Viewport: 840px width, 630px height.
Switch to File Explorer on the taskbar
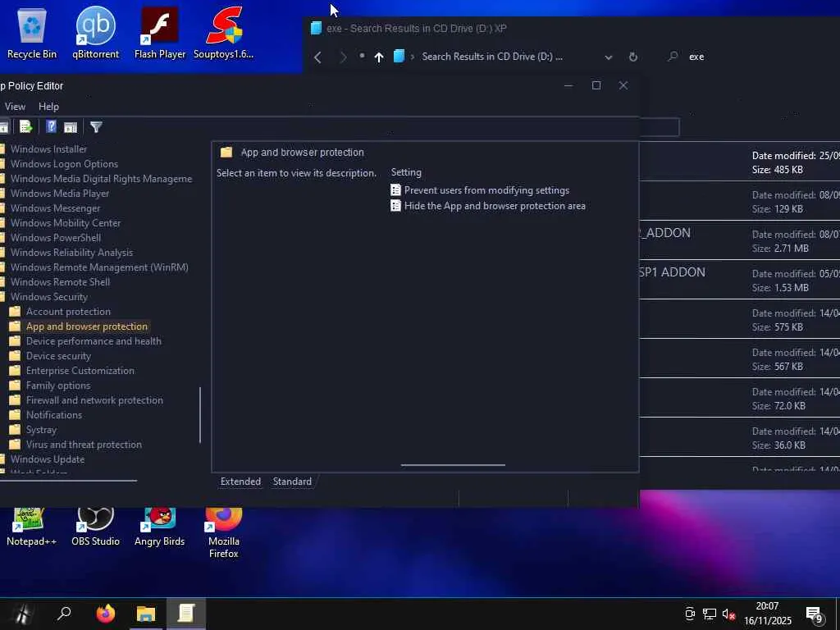pyautogui.click(x=146, y=614)
